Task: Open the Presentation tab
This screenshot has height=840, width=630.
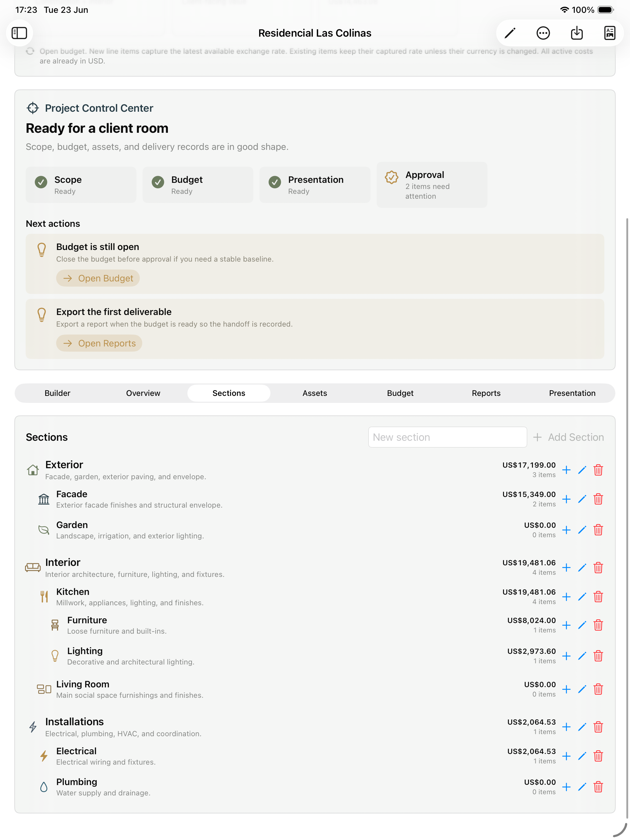Action: pyautogui.click(x=572, y=393)
